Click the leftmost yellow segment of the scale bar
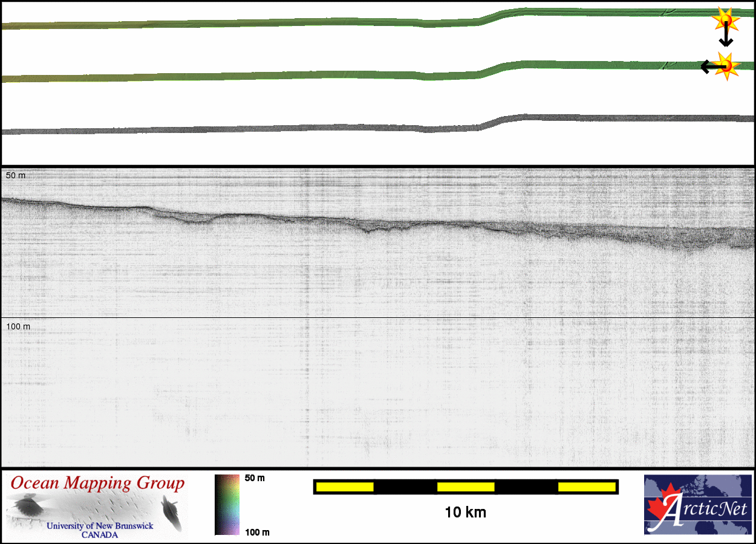 (x=344, y=487)
